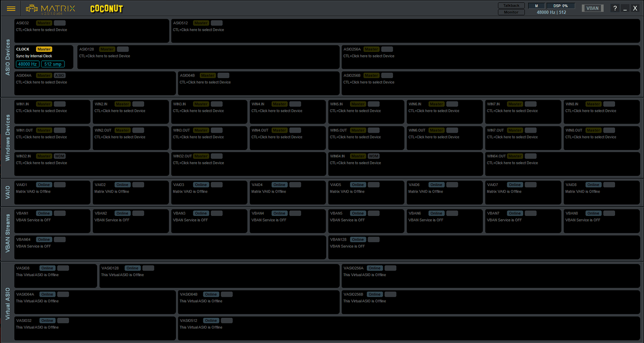Click the 512 smp buffer size field
This screenshot has height=343, width=644.
(53, 64)
